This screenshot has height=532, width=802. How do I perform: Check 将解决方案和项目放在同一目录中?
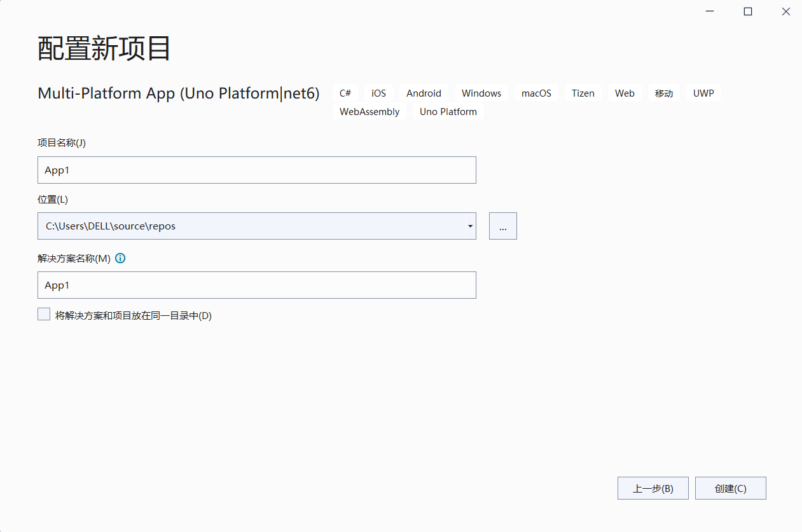point(43,313)
